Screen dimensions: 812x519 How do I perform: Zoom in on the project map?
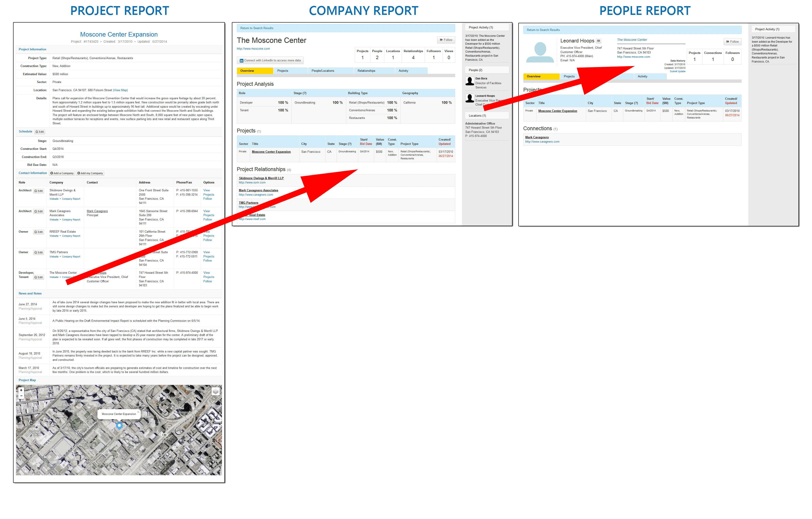(21, 390)
